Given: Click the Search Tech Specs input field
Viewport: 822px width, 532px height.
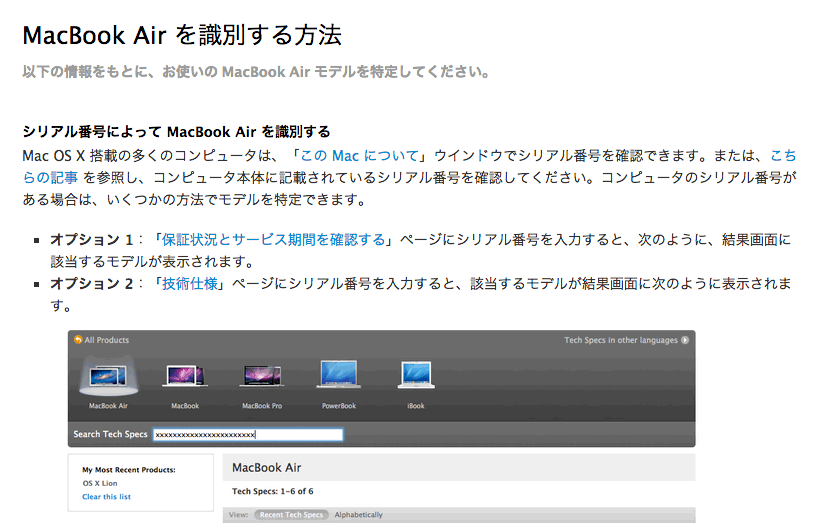Looking at the screenshot, I should click(x=248, y=435).
